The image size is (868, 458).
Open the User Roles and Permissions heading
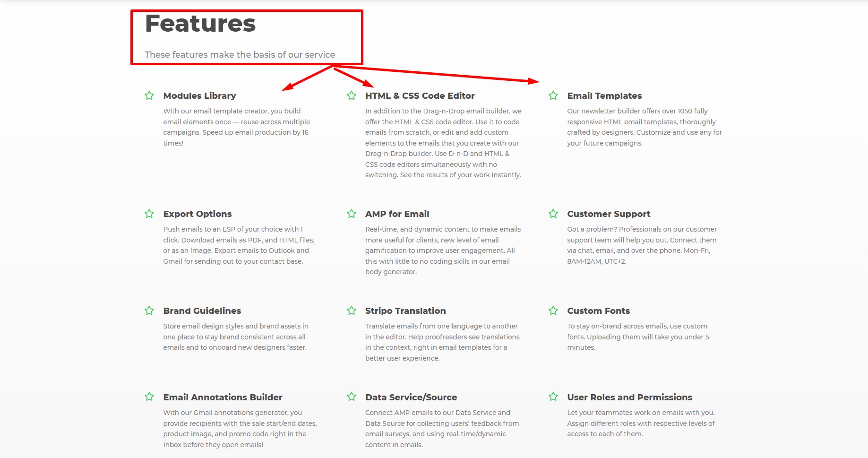629,398
